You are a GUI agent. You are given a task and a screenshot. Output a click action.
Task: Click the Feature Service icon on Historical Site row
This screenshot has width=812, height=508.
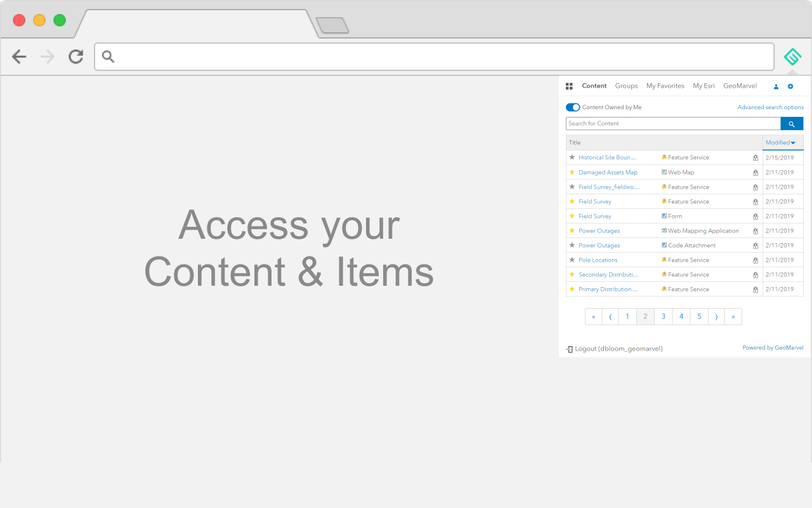coord(664,157)
